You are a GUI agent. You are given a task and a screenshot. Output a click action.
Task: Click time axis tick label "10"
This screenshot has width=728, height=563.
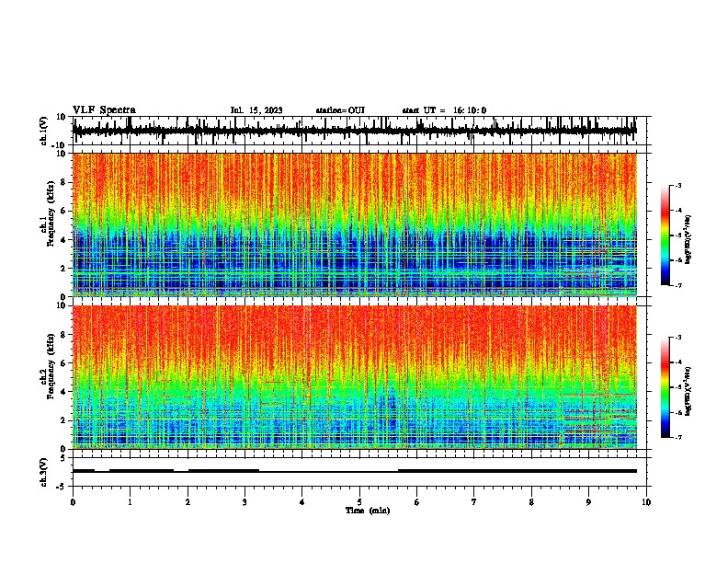point(646,502)
